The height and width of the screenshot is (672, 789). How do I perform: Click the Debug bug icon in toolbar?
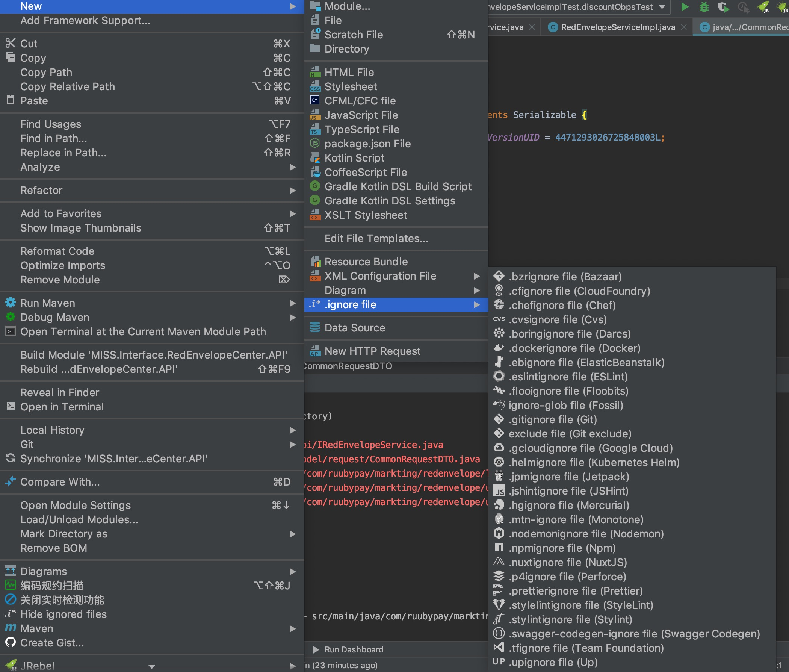coord(704,7)
